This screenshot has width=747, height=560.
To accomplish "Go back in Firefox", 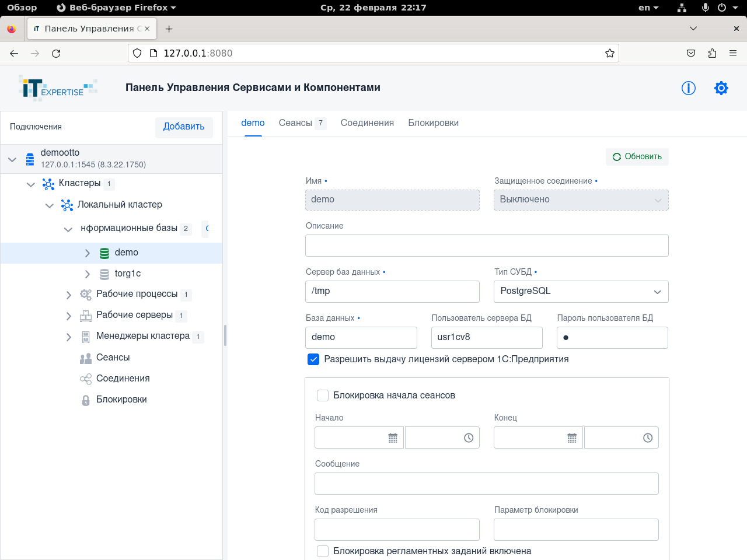I will click(14, 53).
